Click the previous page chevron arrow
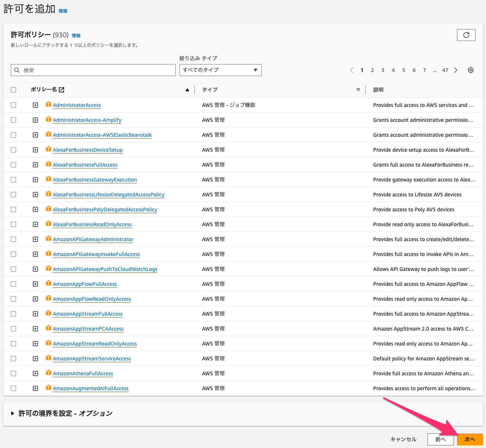The width and height of the screenshot is (486, 448). pyautogui.click(x=352, y=70)
